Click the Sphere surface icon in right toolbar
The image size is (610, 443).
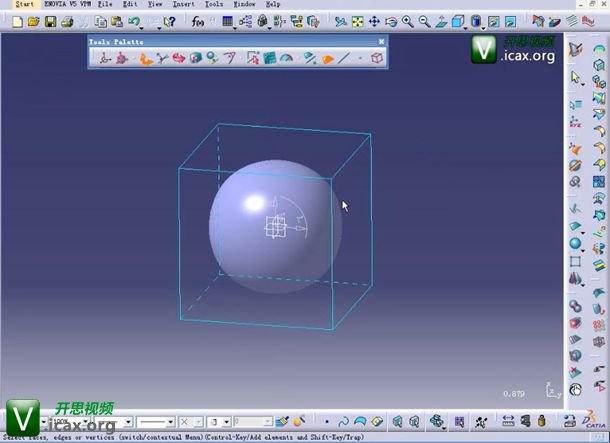coord(576,243)
